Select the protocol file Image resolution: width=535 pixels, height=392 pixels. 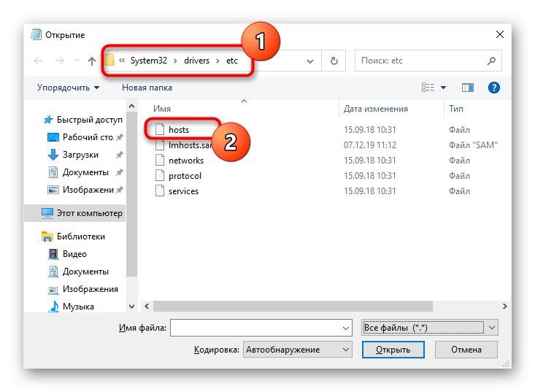tap(185, 176)
